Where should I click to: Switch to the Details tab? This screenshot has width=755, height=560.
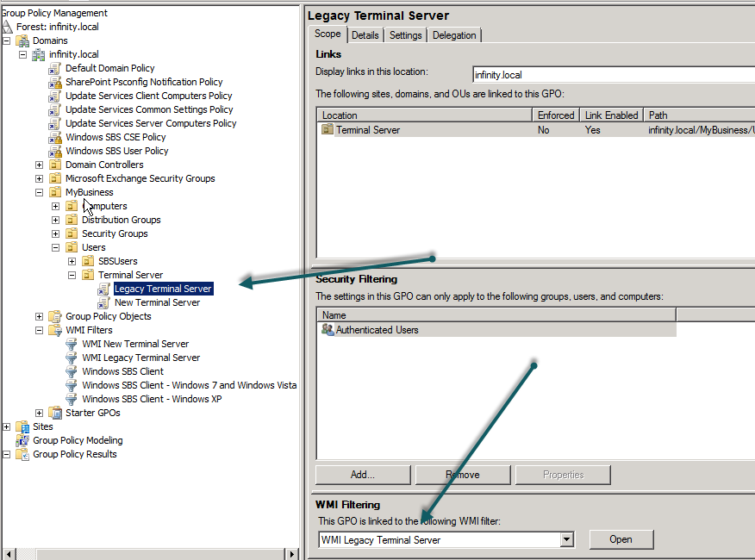[365, 35]
